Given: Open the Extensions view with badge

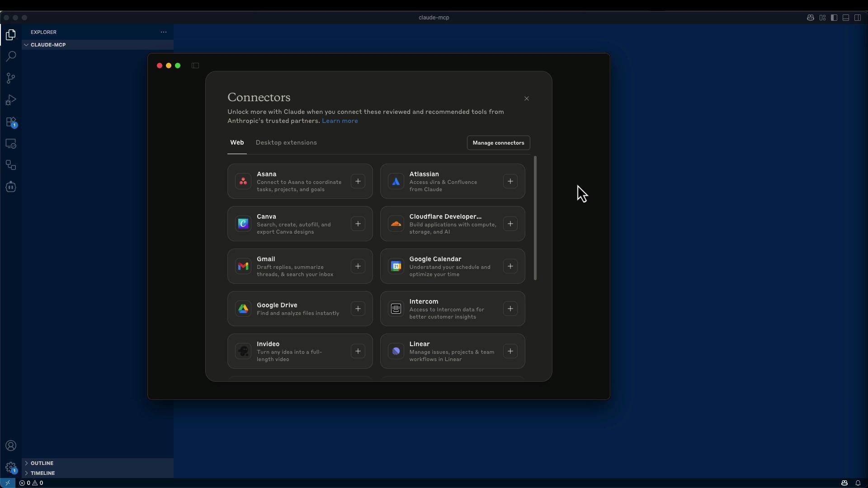Looking at the screenshot, I should point(11,122).
